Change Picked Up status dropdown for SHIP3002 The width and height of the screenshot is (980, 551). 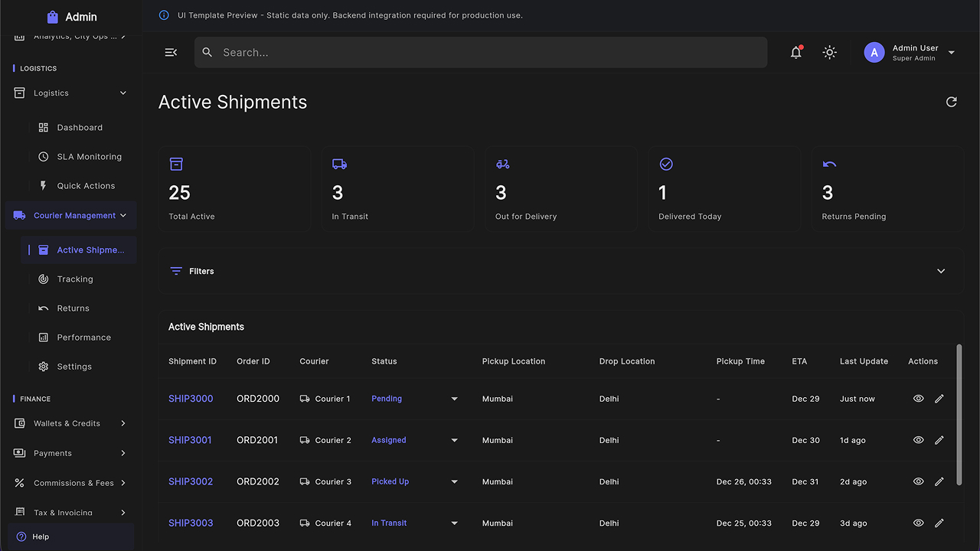414,481
